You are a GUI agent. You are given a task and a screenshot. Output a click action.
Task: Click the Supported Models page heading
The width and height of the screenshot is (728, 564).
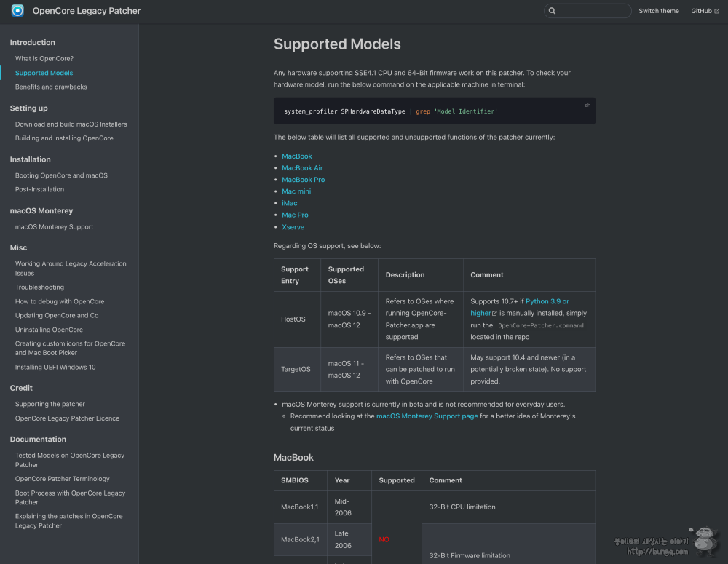(x=337, y=44)
